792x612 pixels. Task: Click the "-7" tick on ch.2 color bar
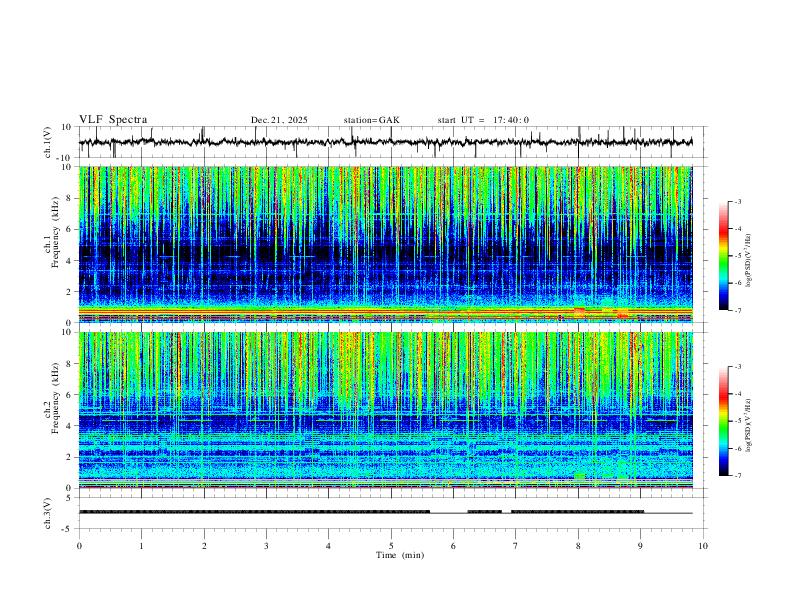pyautogui.click(x=737, y=476)
